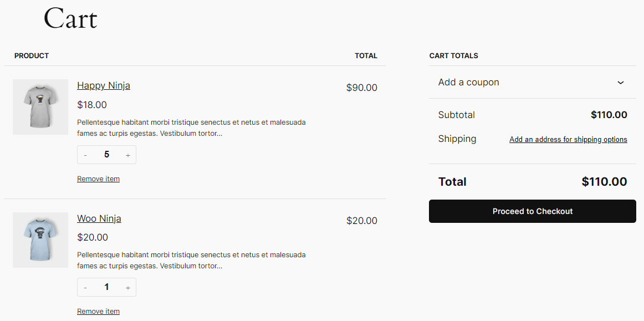Increase Happy Ninja quantity with plus button
Screen dimensions: 644x321
(x=127, y=155)
